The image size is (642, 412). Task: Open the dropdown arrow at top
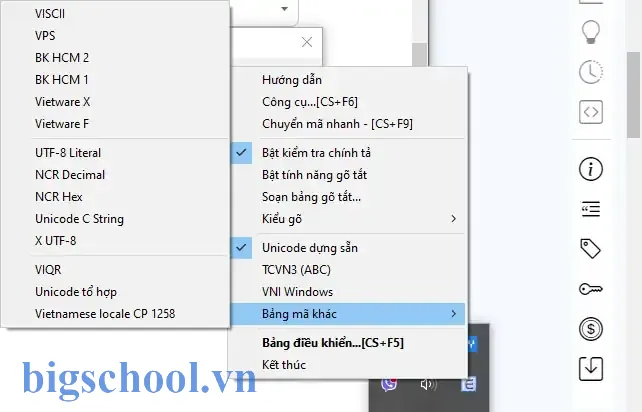(x=285, y=9)
